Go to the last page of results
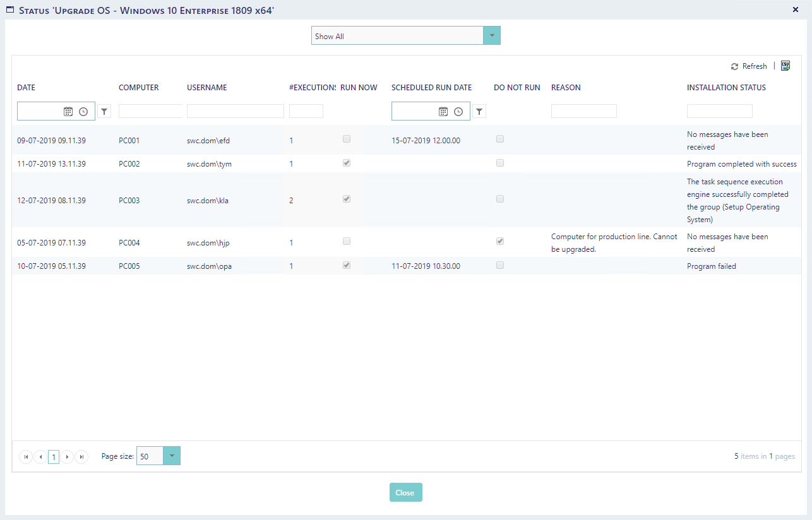 point(81,457)
